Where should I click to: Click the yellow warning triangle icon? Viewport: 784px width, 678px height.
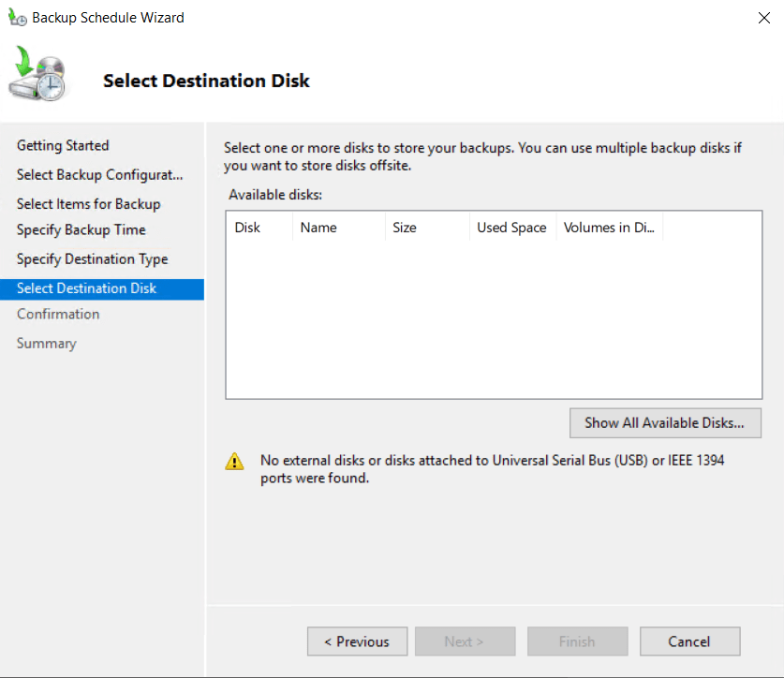pyautogui.click(x=234, y=462)
